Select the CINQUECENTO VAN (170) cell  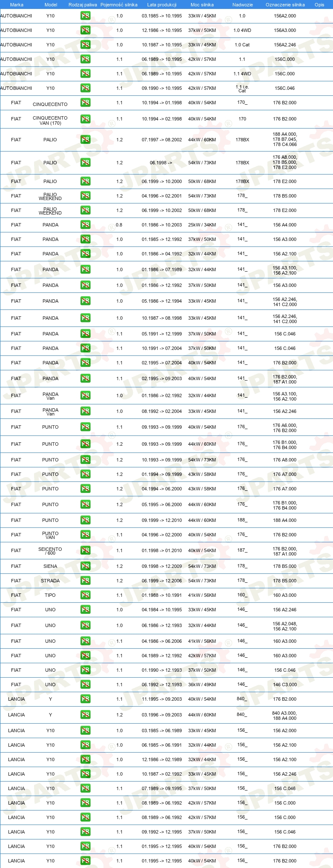(50, 120)
